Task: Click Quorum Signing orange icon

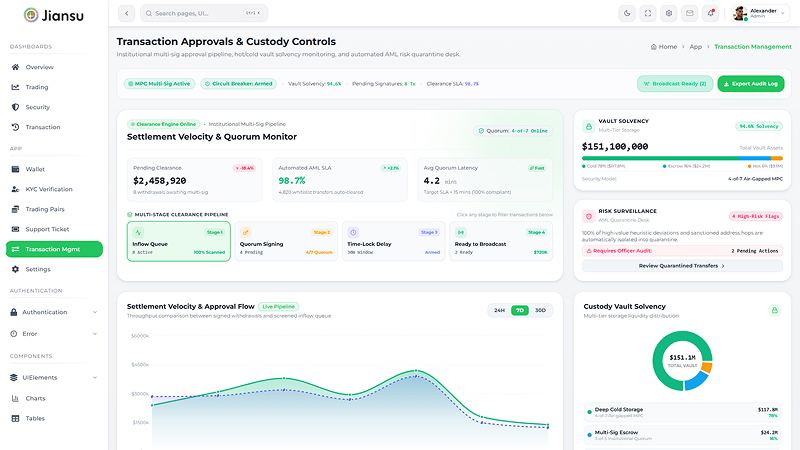Action: click(x=245, y=232)
